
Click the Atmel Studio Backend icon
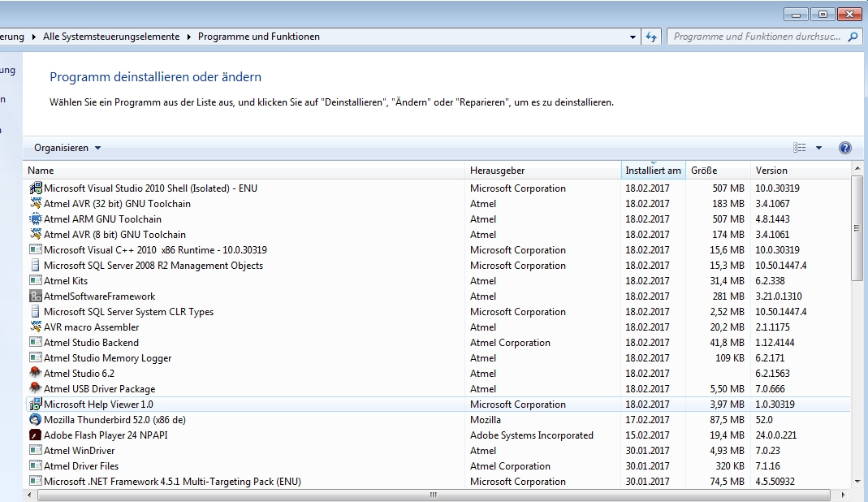(x=36, y=343)
